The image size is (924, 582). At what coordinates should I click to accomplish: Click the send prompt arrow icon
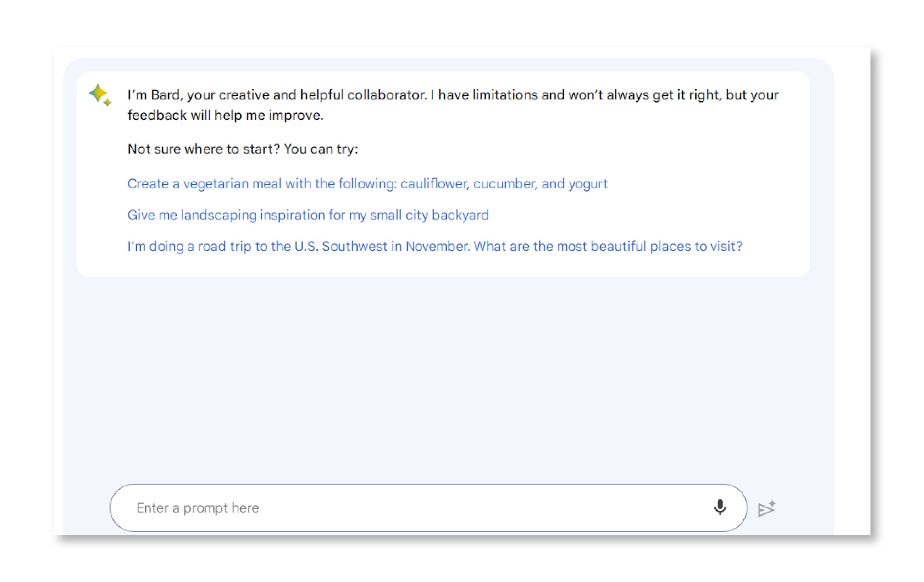pyautogui.click(x=766, y=510)
